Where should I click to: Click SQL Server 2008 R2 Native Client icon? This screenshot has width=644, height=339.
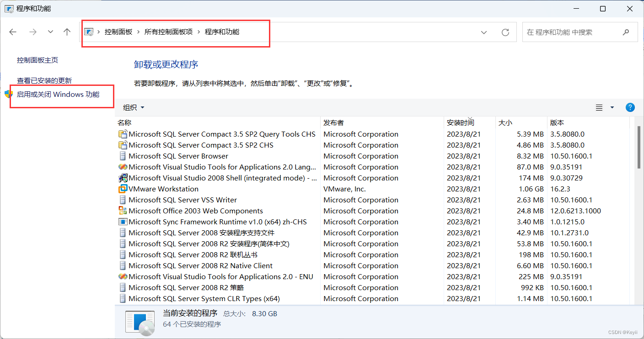tap(123, 266)
